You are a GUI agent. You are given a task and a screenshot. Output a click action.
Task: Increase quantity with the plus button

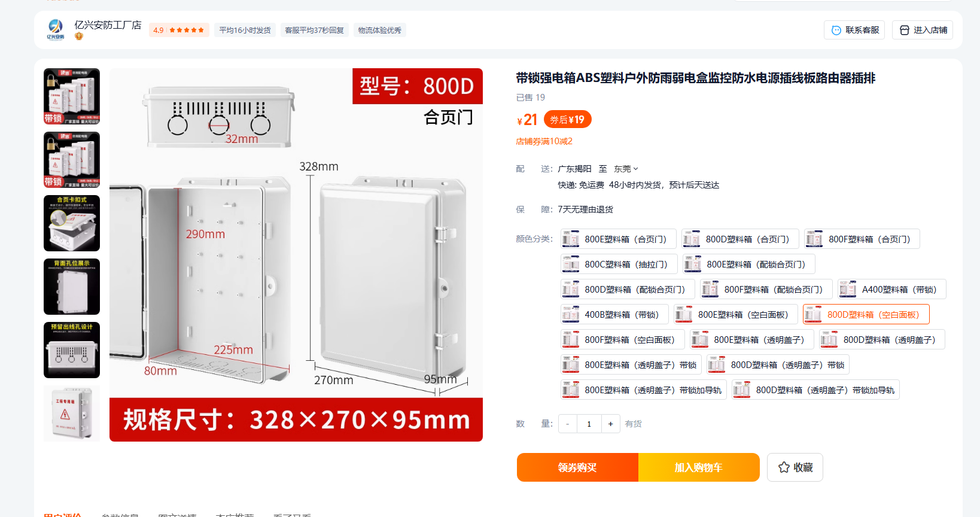coord(610,424)
